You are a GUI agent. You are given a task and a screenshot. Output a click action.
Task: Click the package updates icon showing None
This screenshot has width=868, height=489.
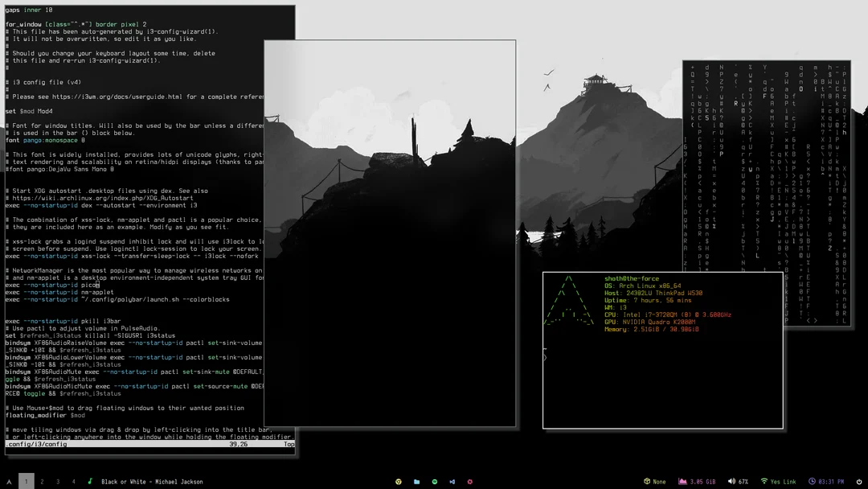point(648,481)
